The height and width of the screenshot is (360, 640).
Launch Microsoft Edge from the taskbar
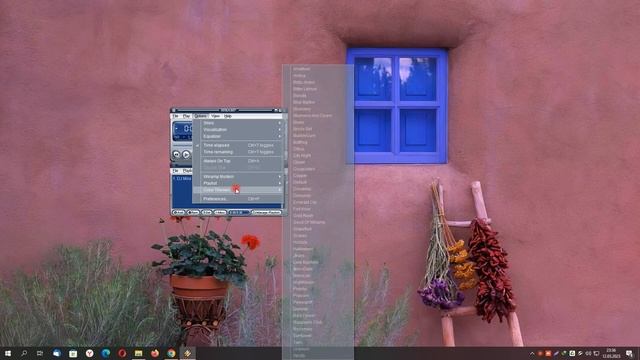pyautogui.click(x=106, y=353)
